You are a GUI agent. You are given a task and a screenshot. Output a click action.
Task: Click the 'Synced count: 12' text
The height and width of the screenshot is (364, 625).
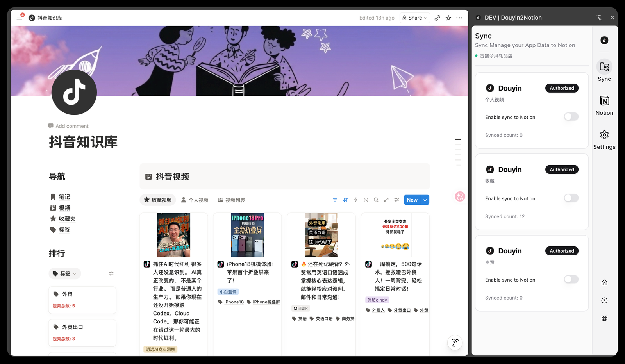(x=505, y=216)
